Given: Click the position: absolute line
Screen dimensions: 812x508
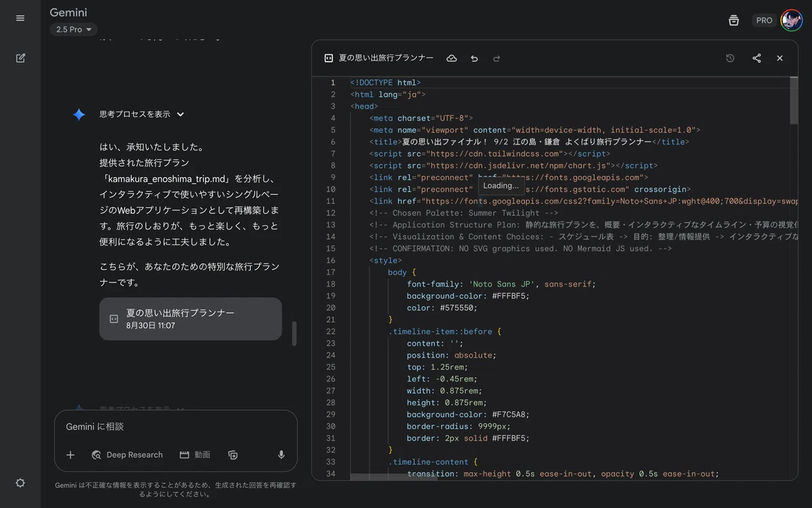Looking at the screenshot, I should pos(451,355).
